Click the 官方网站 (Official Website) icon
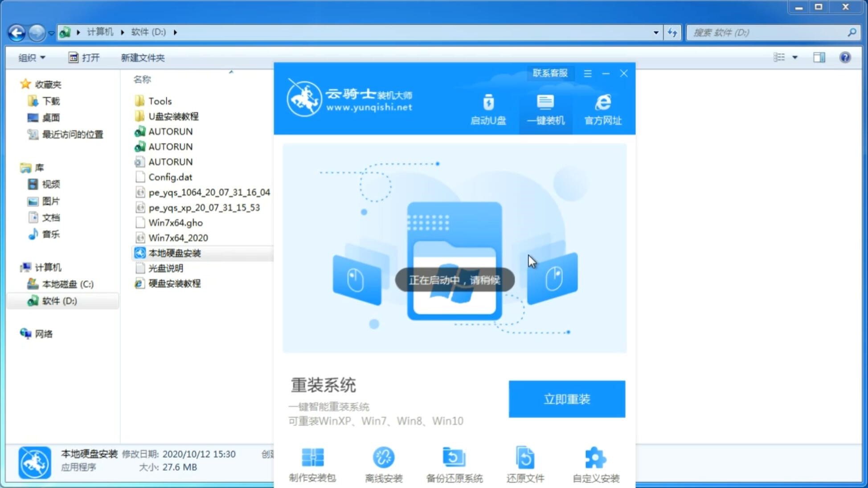This screenshot has width=868, height=488. 602,109
